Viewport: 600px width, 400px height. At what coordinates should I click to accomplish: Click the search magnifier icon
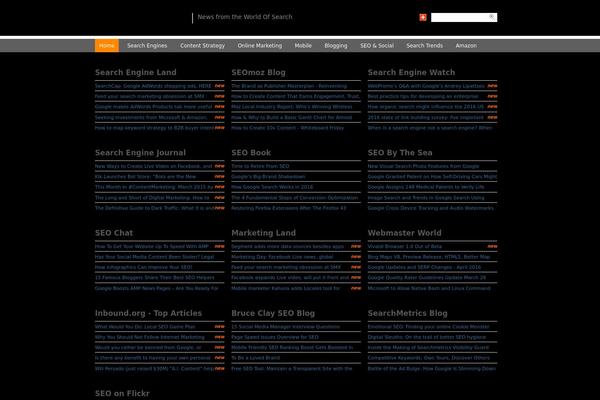click(492, 17)
